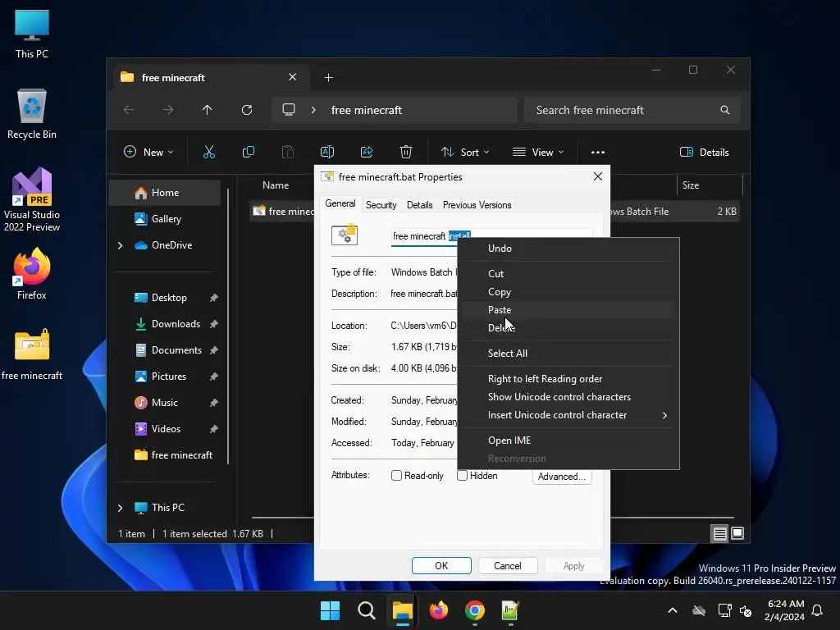840x630 pixels.
Task: Open the See more ellipsis menu
Action: click(x=598, y=152)
